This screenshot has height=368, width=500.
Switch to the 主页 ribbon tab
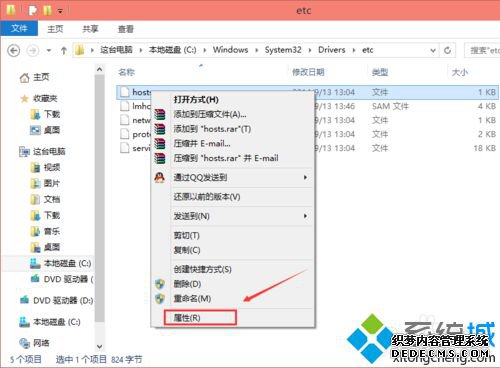point(55,29)
